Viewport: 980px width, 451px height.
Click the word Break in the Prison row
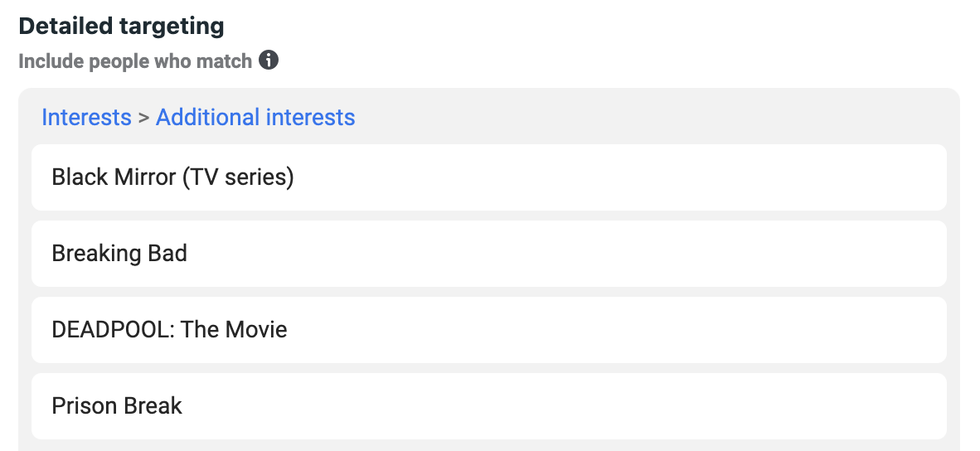pyautogui.click(x=153, y=406)
